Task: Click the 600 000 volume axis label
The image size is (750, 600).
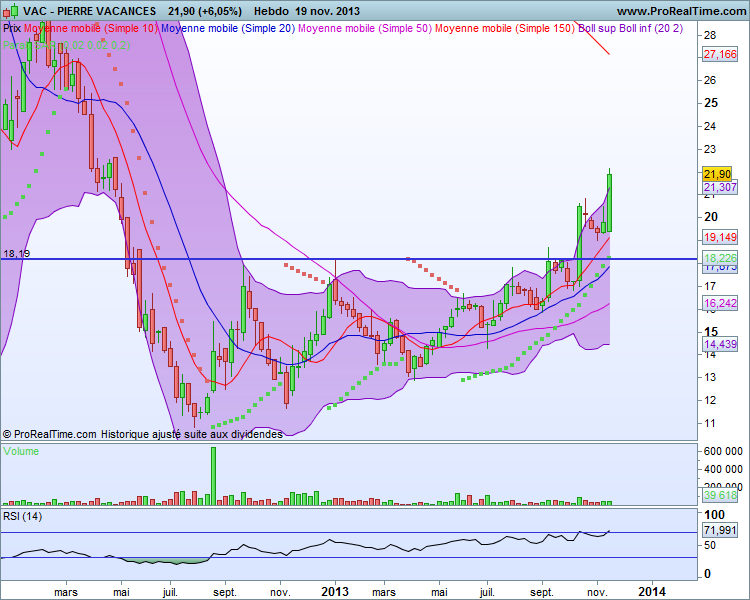Action: click(x=723, y=451)
